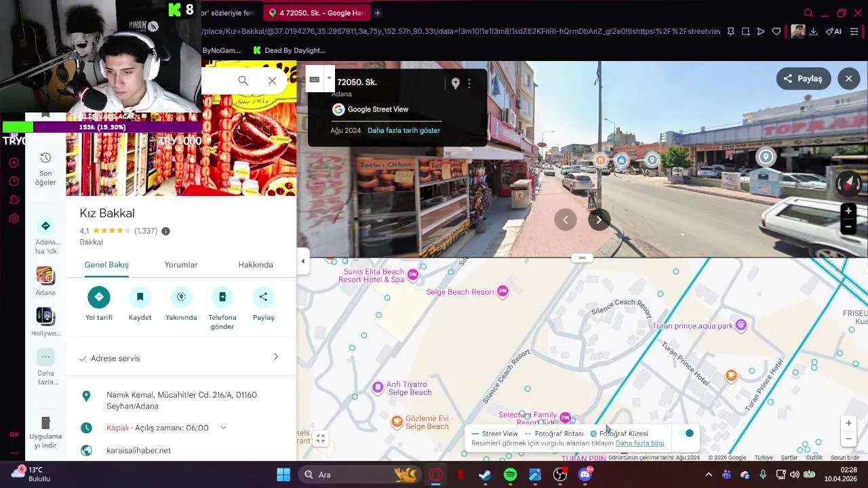Click Opera downloads icon in toolbar
Viewport: 868px width, 488px height.
click(x=813, y=31)
